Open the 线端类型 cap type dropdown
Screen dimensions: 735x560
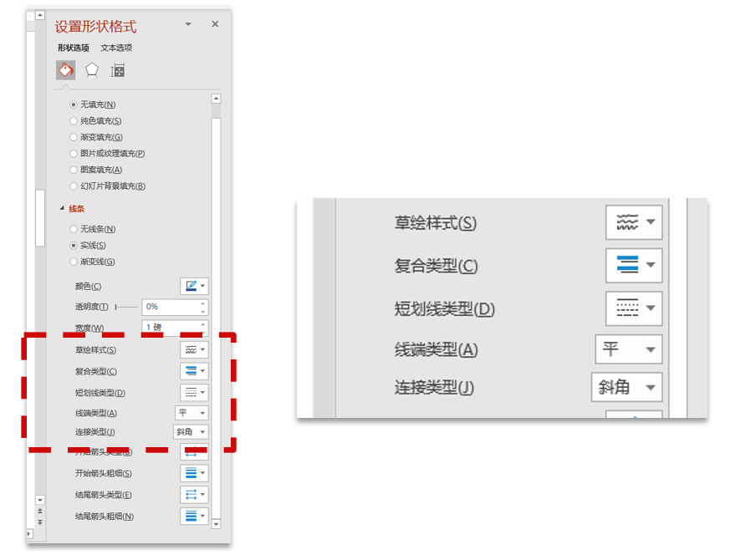191,412
